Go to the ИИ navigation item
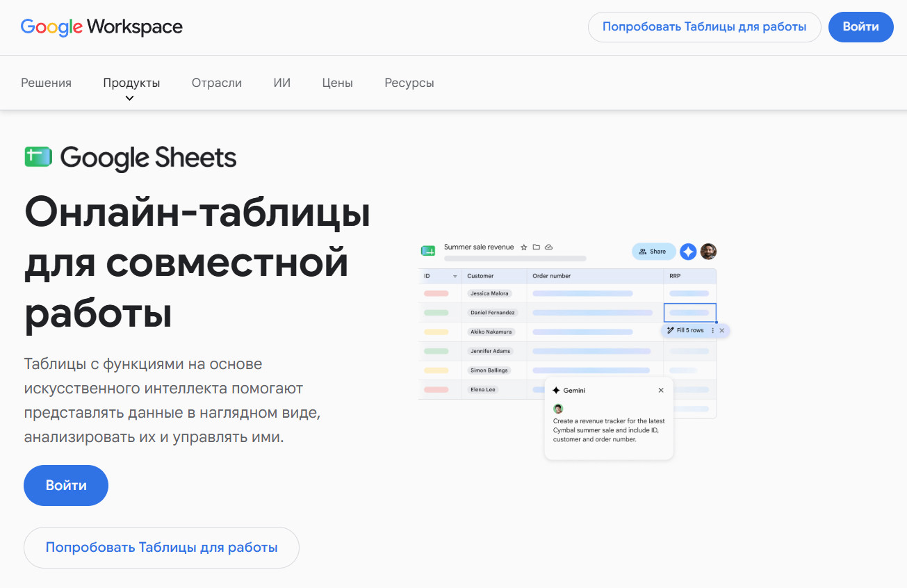Viewport: 907px width, 588px height. (x=282, y=83)
